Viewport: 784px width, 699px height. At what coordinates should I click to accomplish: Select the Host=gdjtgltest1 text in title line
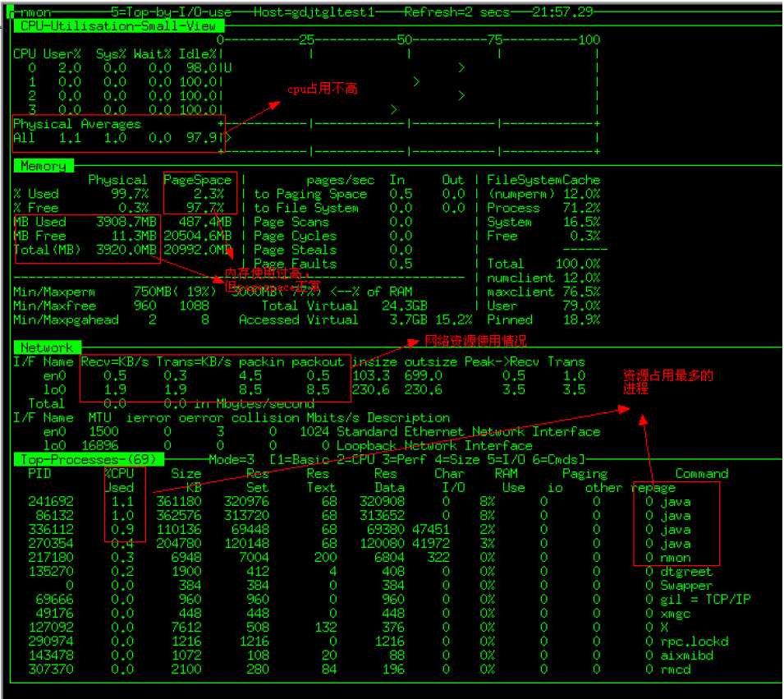(x=314, y=12)
